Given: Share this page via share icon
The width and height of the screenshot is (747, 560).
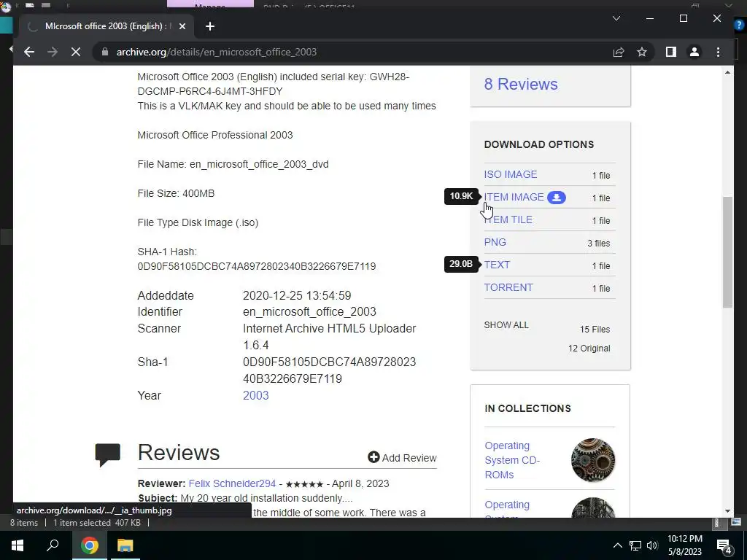Looking at the screenshot, I should pyautogui.click(x=619, y=52).
